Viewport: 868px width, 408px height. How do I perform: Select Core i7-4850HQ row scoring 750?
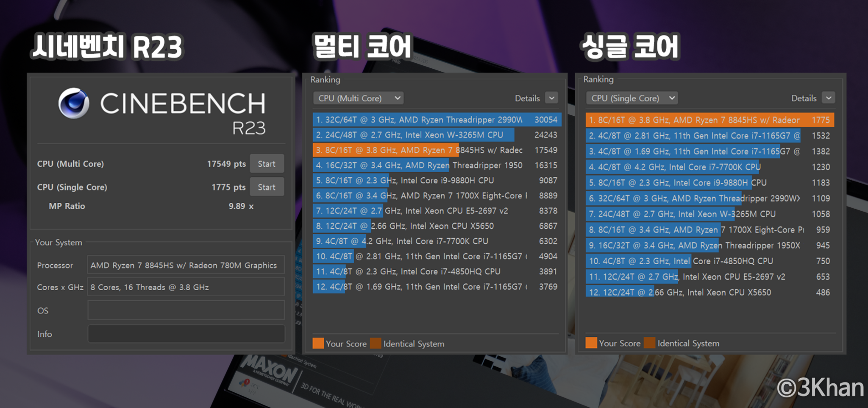[710, 261]
